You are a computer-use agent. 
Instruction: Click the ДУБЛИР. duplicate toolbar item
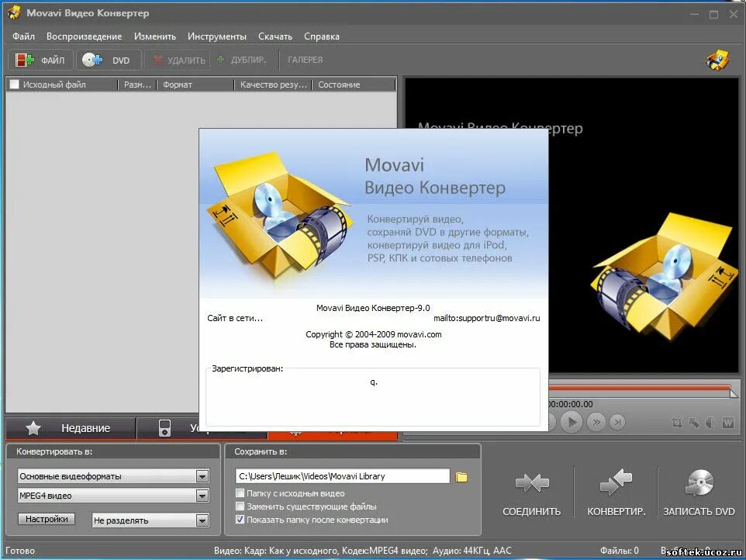[241, 60]
